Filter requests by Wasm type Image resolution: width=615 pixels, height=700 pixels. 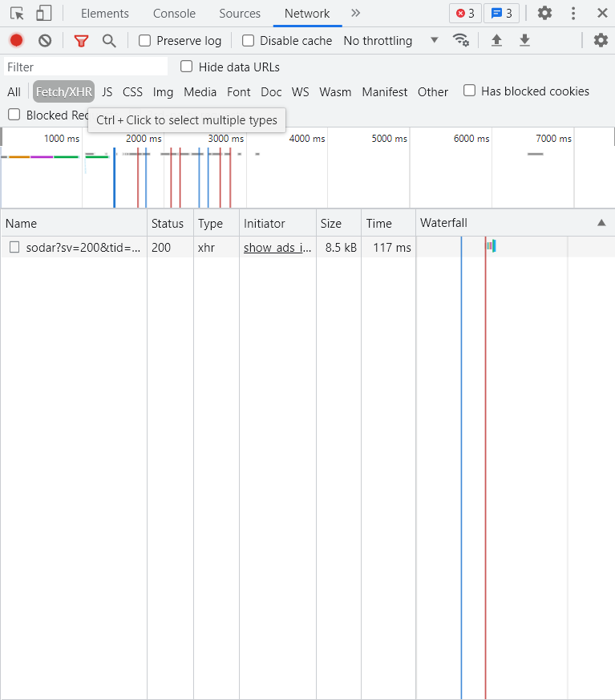(335, 92)
